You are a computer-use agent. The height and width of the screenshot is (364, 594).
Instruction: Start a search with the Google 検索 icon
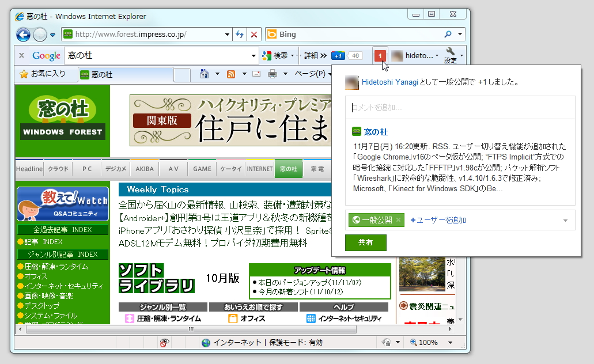pos(267,55)
